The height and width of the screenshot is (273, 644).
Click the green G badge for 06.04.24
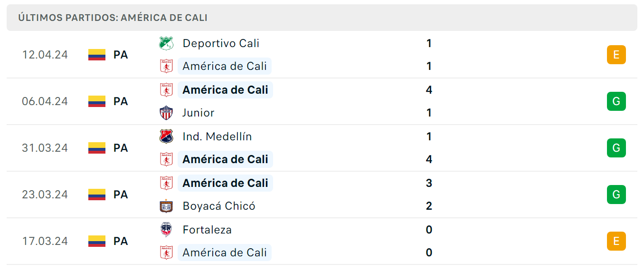click(616, 101)
